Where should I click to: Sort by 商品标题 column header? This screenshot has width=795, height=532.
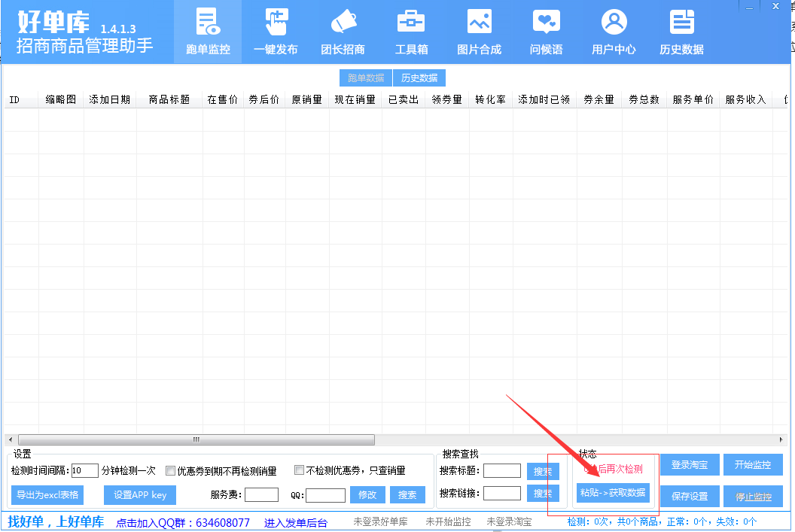point(169,100)
